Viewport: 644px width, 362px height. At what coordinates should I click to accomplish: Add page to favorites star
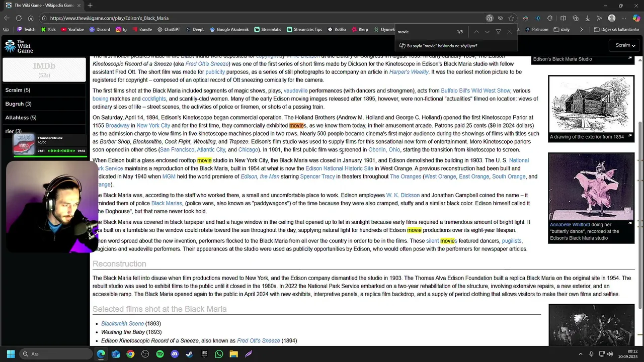pos(511,18)
